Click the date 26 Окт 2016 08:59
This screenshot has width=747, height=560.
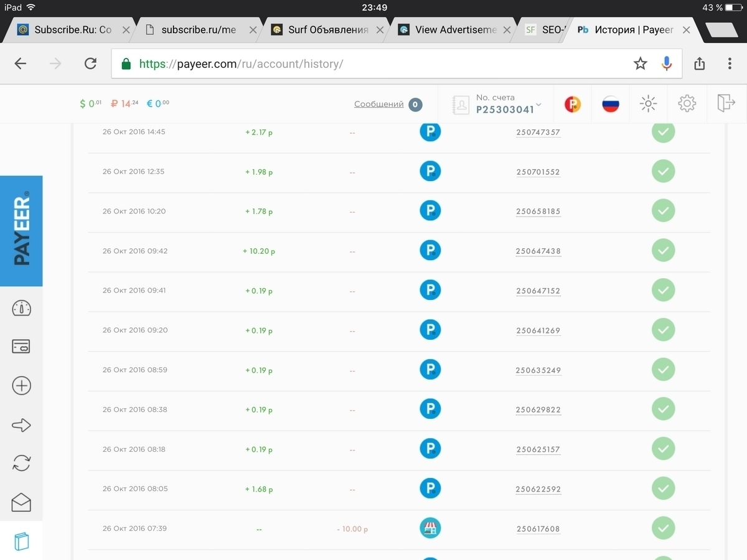(x=135, y=370)
